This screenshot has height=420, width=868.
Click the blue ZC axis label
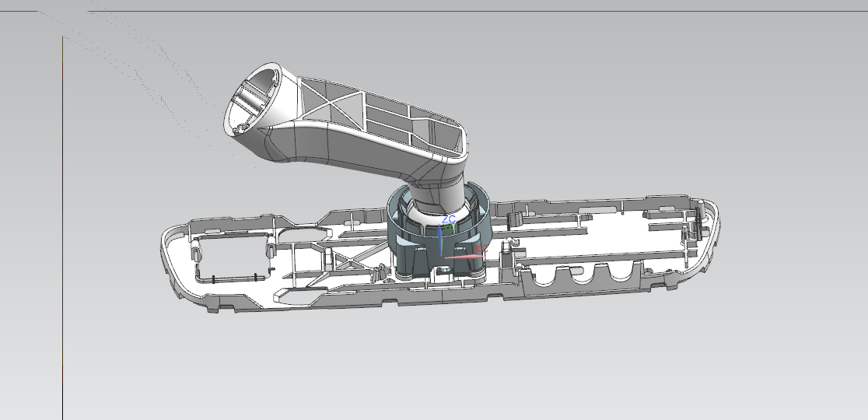click(448, 220)
